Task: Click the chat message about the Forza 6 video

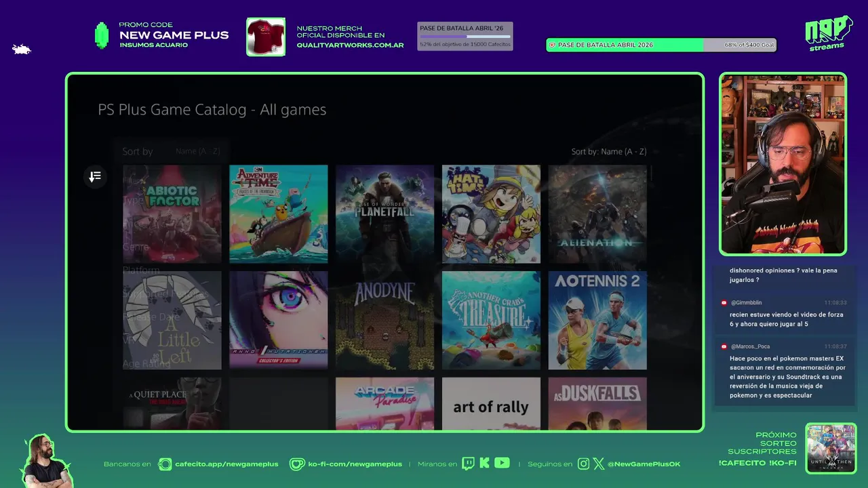Action: click(x=786, y=319)
